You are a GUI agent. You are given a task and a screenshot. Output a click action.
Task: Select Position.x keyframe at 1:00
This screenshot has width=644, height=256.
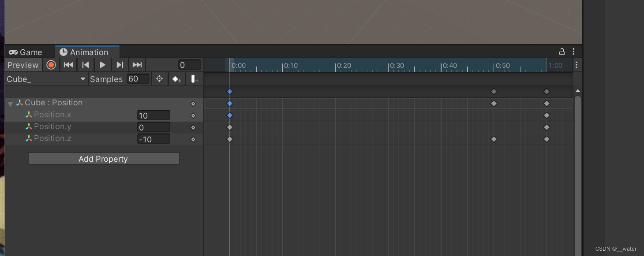point(547,115)
